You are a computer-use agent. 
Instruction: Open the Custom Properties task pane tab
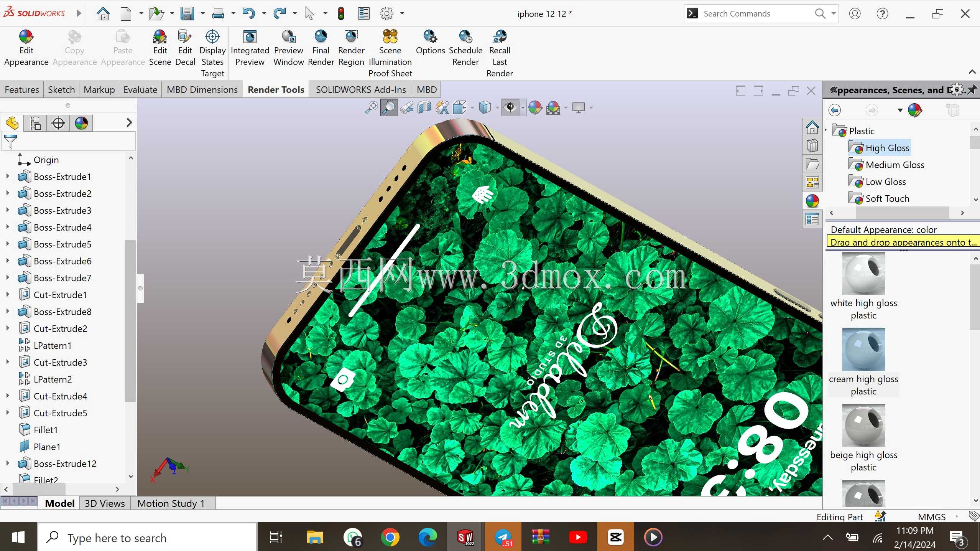(x=812, y=219)
